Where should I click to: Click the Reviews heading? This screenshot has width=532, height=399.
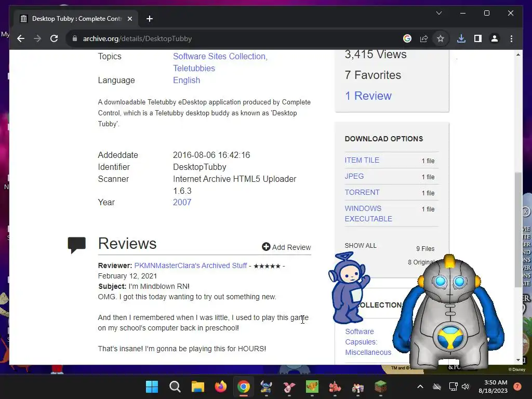[127, 244]
